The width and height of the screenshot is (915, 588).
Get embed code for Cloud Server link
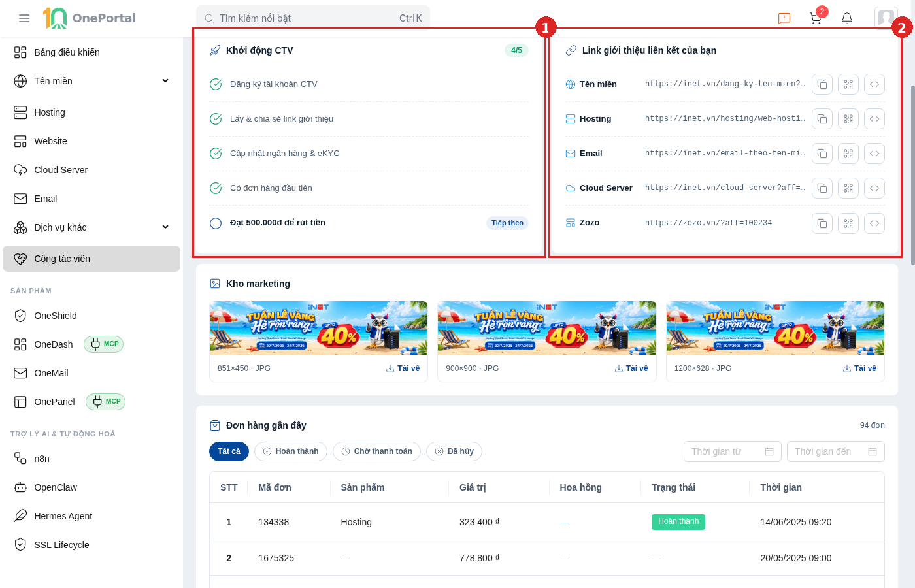tap(874, 188)
